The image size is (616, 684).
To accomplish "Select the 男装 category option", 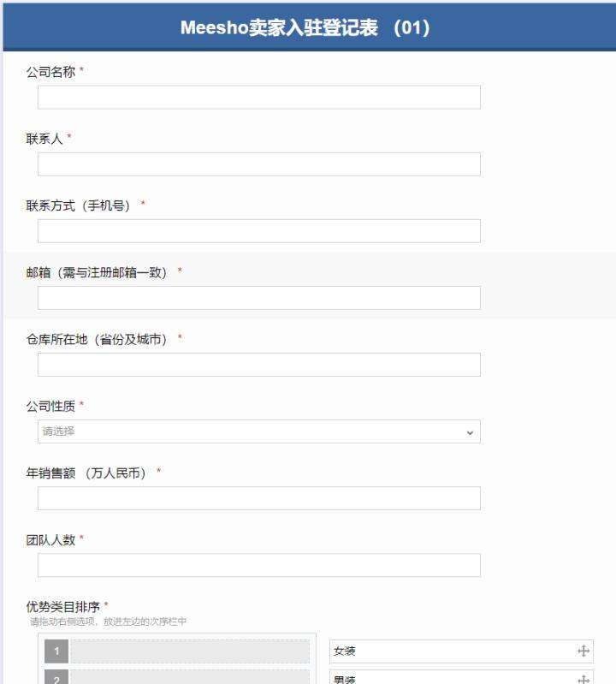I will (453, 679).
